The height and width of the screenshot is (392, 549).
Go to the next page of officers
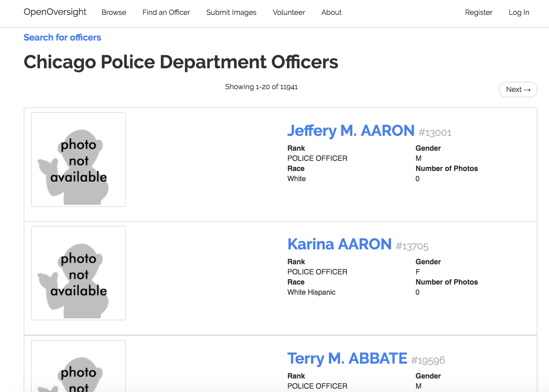tap(518, 90)
